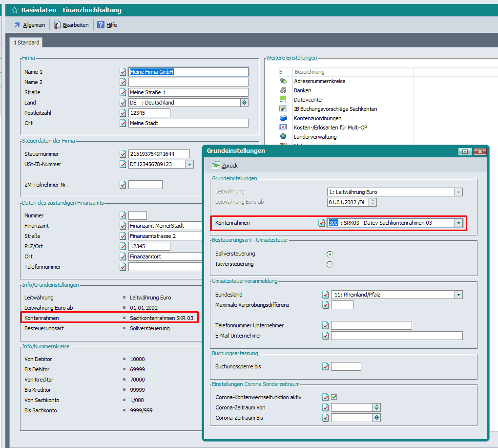The width and height of the screenshot is (498, 448).
Task: Click the star icon in title bar
Action: (x=15, y=10)
